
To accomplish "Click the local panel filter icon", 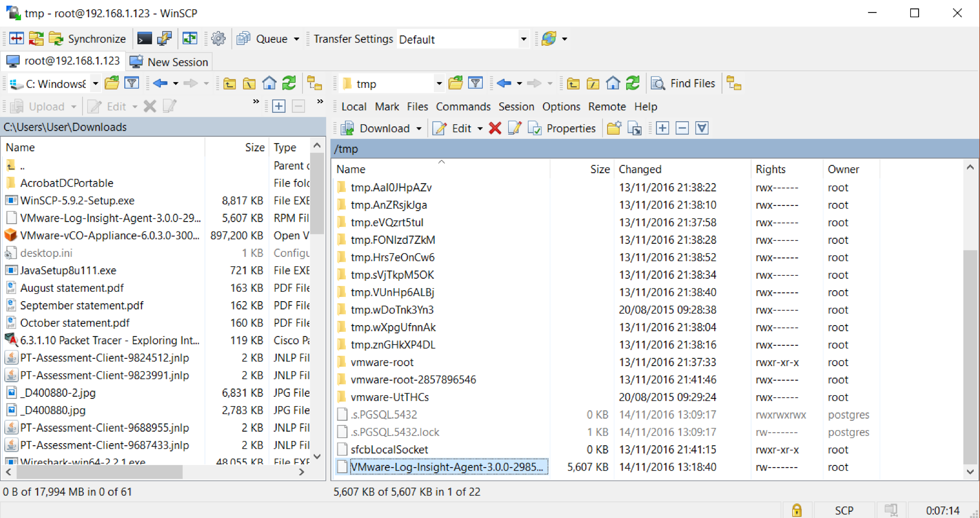I will click(x=132, y=83).
